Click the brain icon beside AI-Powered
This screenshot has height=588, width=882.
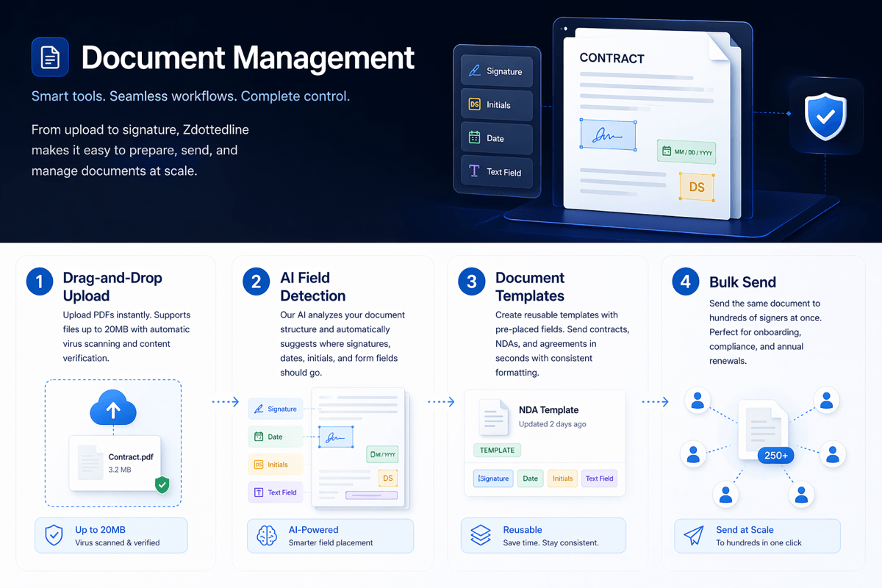(x=266, y=536)
